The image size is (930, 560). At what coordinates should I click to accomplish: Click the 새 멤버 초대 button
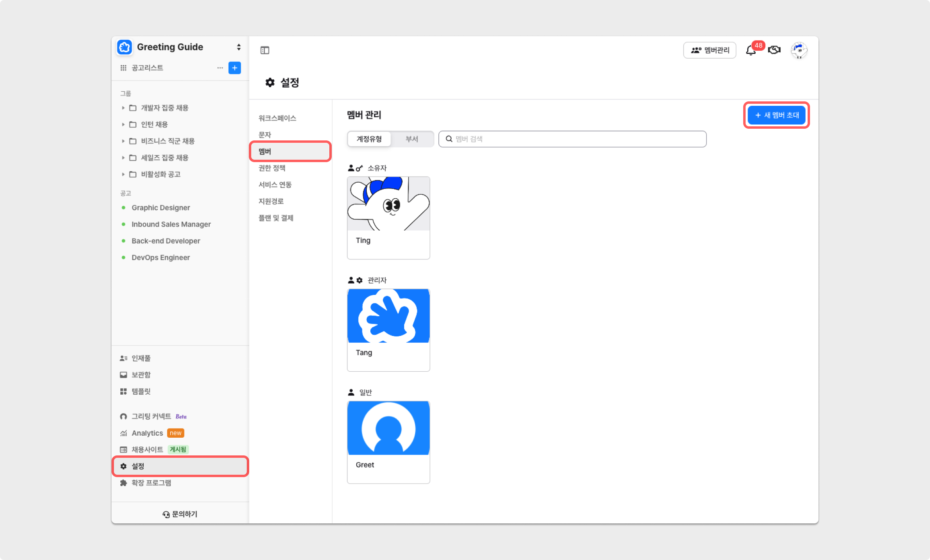click(776, 115)
